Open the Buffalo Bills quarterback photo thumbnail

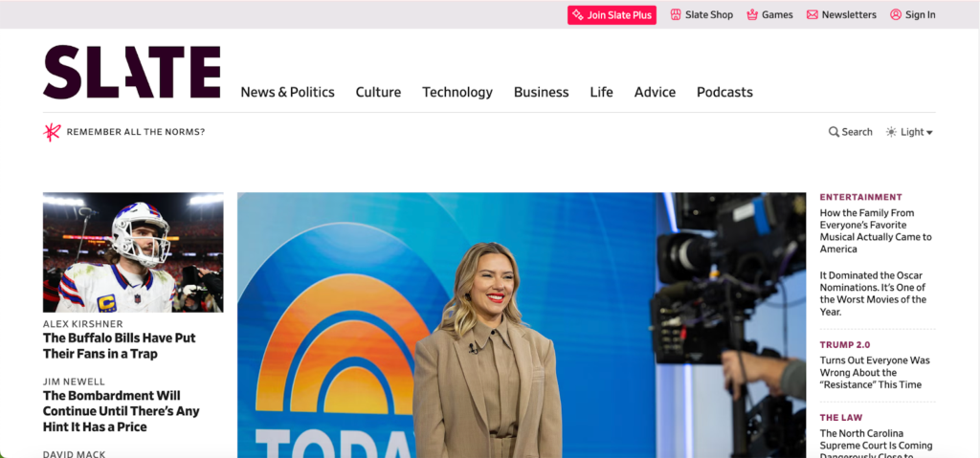pos(133,252)
